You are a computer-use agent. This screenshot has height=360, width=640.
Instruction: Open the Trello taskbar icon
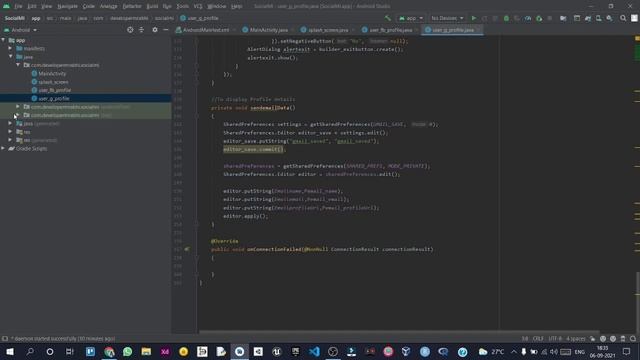click(90, 351)
